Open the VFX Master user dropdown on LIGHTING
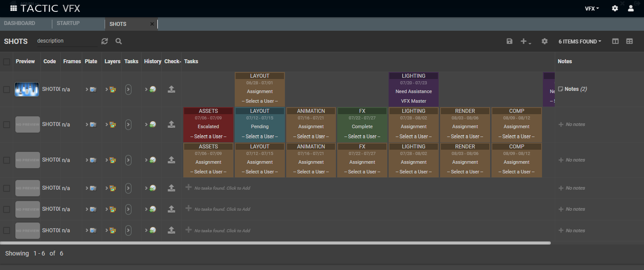 click(414, 101)
